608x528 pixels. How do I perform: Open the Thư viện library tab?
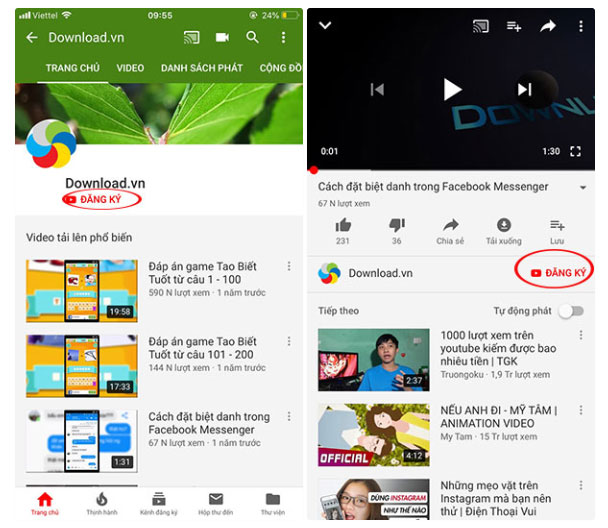(273, 504)
